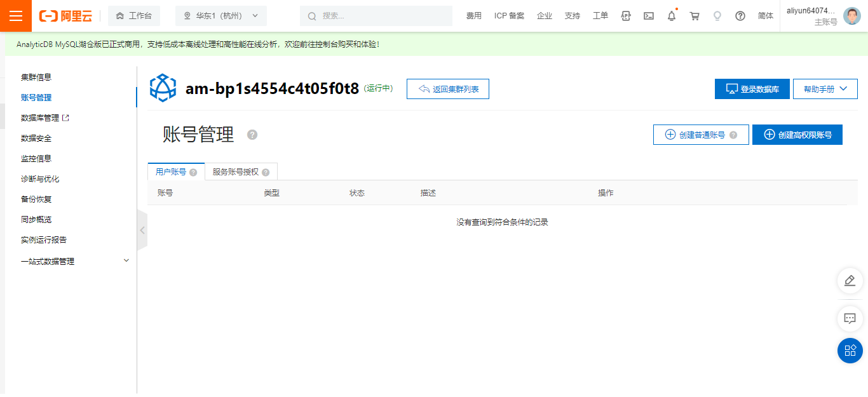868x397 pixels.
Task: Click the magnifier search icon
Action: (312, 16)
